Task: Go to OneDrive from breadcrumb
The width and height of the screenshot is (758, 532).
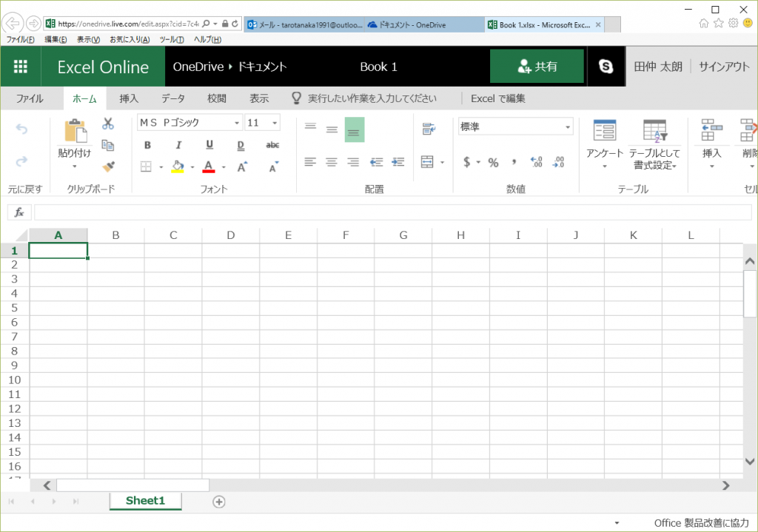Action: 198,67
